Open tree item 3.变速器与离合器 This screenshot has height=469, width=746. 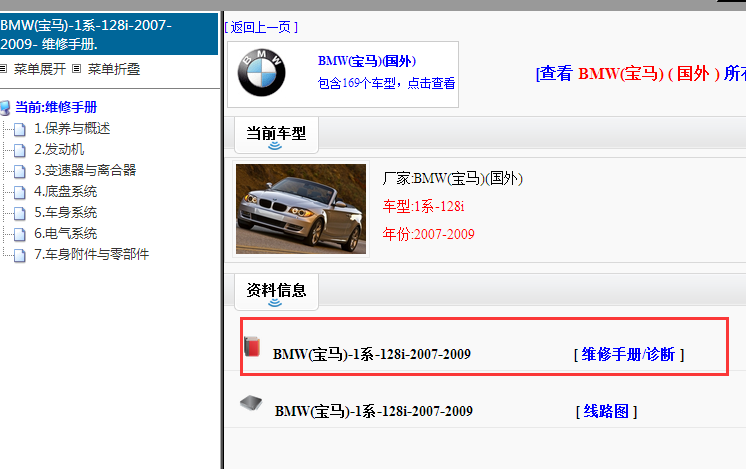coord(85,170)
